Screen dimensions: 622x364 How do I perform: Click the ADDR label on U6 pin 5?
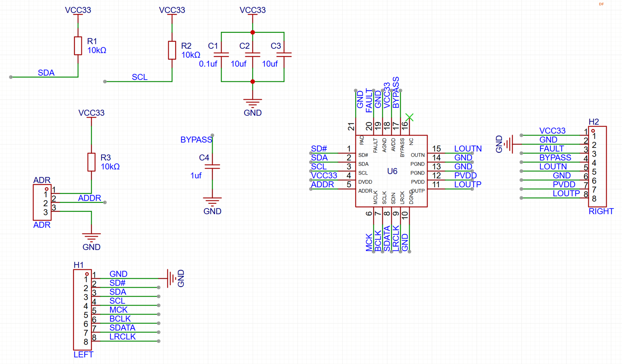322,185
